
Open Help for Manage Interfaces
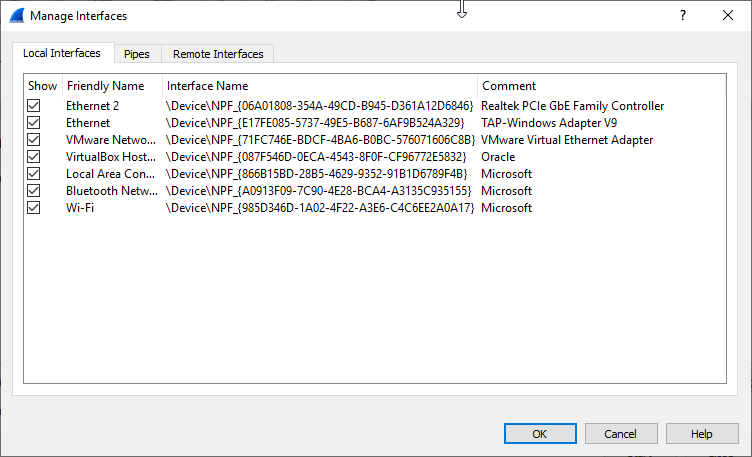702,434
